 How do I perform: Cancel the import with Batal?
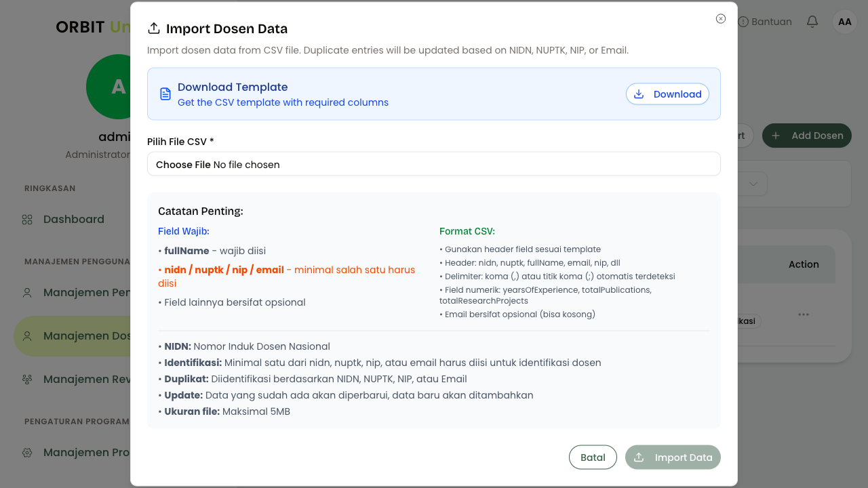coord(593,457)
